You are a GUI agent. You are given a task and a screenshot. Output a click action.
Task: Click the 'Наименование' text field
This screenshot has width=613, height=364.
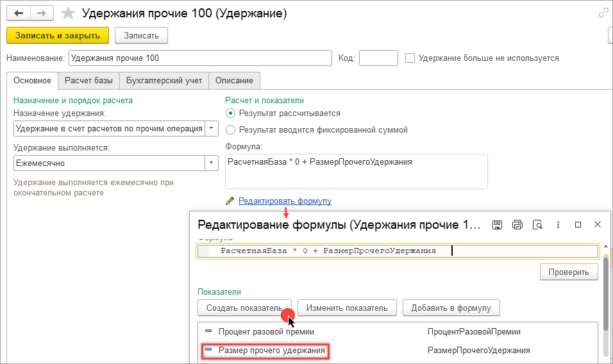pos(200,58)
